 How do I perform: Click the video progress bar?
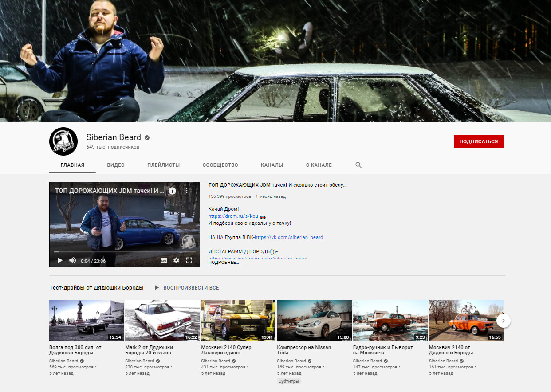coord(124,253)
